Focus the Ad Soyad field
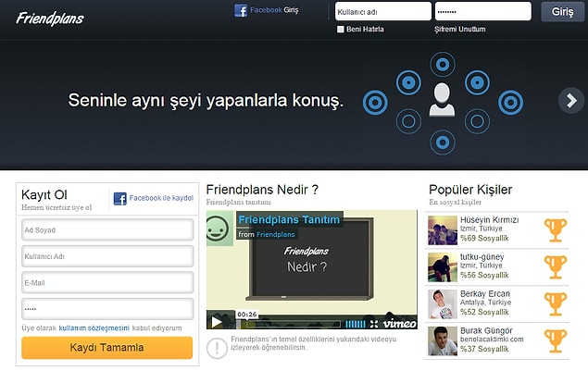Screen dimensions: 588x371 (x=107, y=229)
